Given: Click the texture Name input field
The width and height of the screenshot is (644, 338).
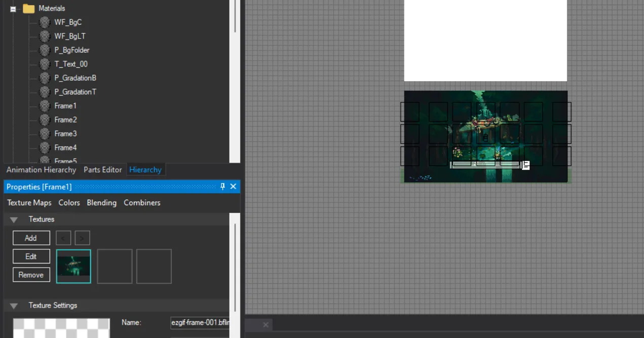Looking at the screenshot, I should pos(200,323).
